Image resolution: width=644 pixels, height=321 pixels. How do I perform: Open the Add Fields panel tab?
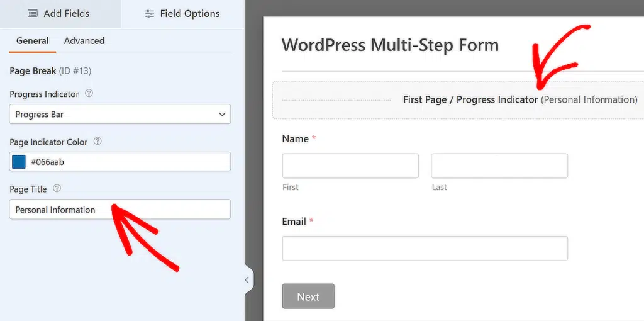tap(60, 14)
